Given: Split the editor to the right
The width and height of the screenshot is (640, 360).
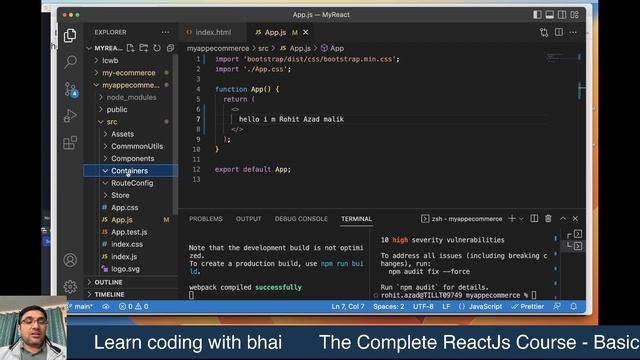Looking at the screenshot, I should tap(559, 32).
